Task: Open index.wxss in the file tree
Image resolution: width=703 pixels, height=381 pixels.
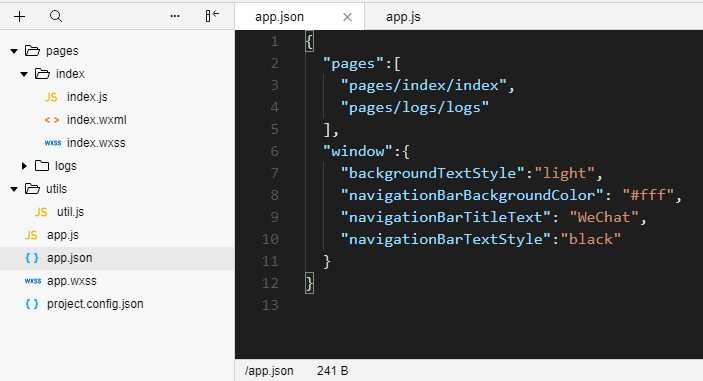Action: click(96, 143)
